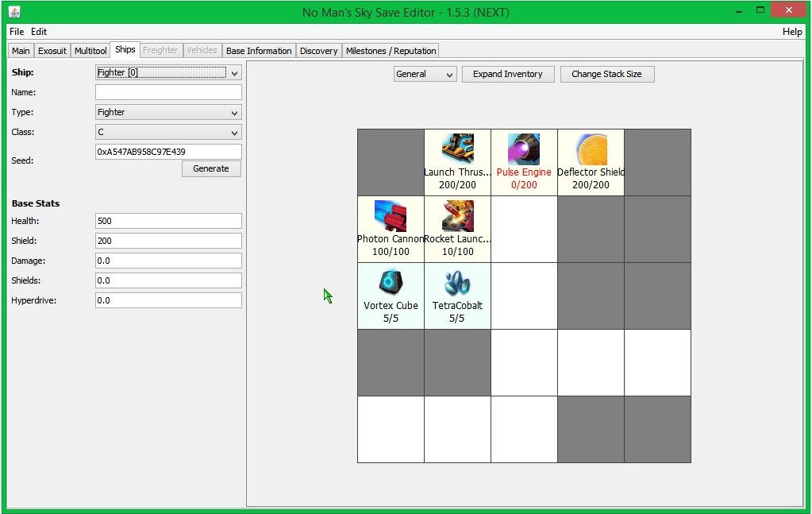Click the Health field showing 500
812x514 pixels.
coord(168,221)
